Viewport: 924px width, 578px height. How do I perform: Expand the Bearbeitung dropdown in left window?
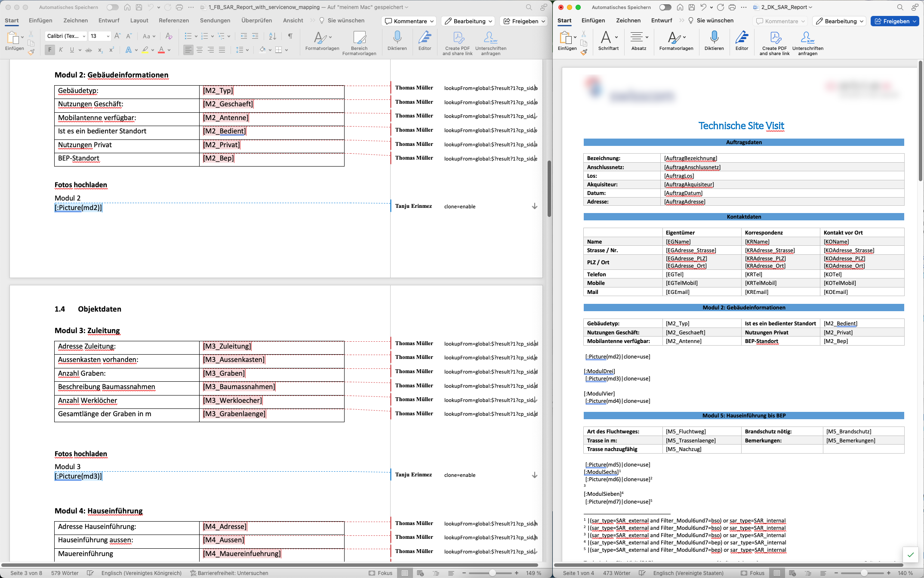coord(468,21)
